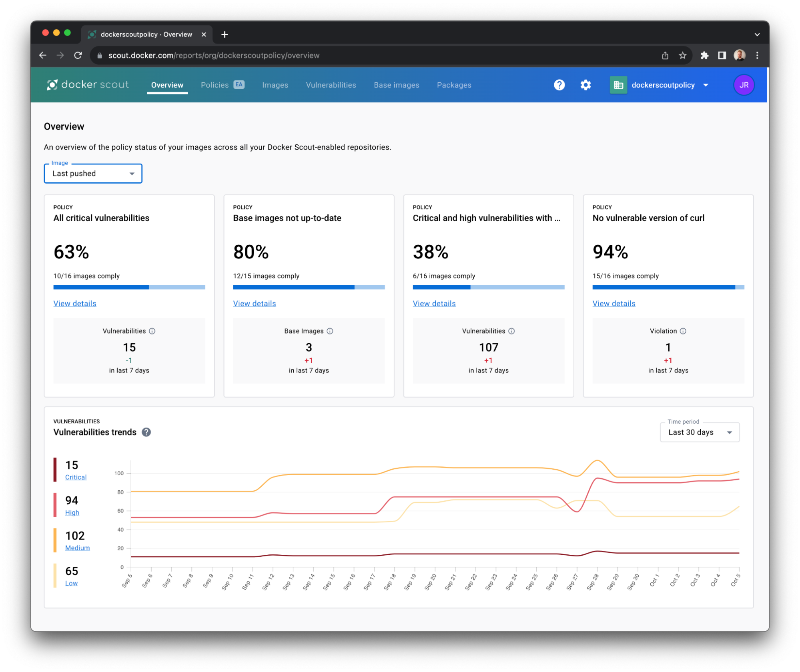Open the Packages tab
Image resolution: width=800 pixels, height=672 pixels.
coord(454,85)
